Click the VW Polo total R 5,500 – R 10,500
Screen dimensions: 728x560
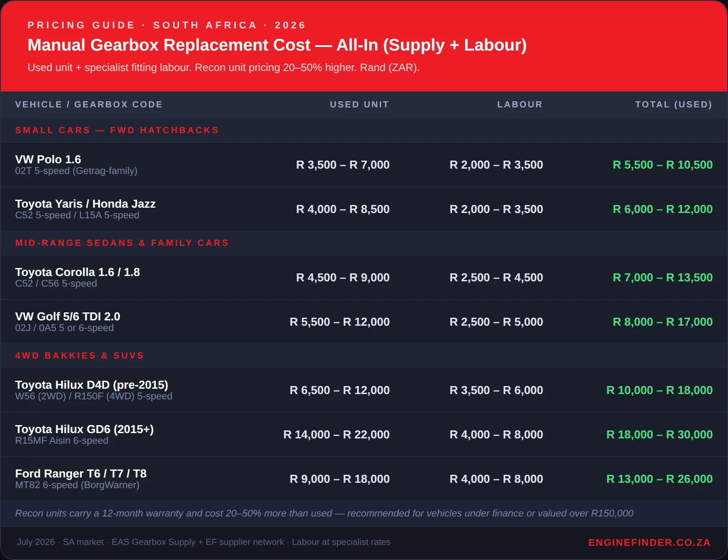coord(663,165)
